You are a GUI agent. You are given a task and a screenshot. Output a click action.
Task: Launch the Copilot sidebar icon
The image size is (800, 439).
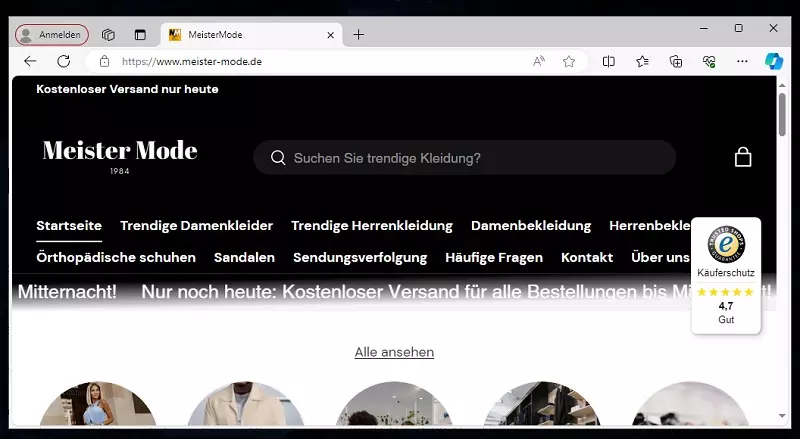click(x=773, y=62)
